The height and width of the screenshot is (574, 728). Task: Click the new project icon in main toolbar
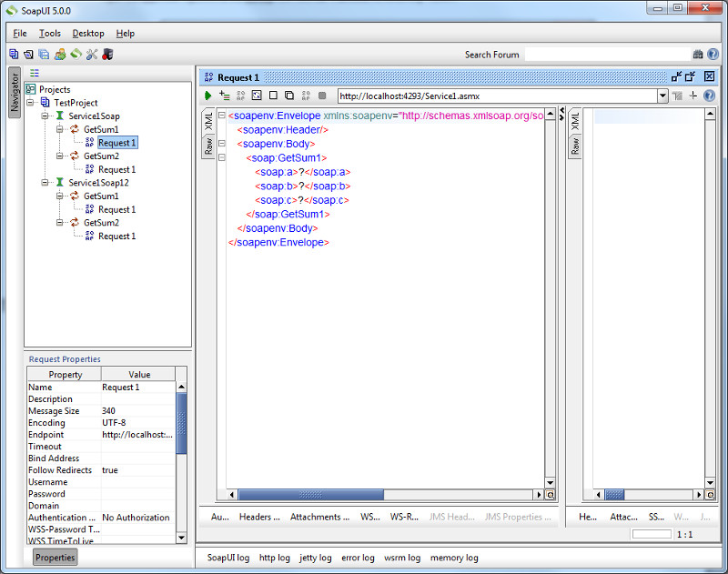(x=14, y=55)
